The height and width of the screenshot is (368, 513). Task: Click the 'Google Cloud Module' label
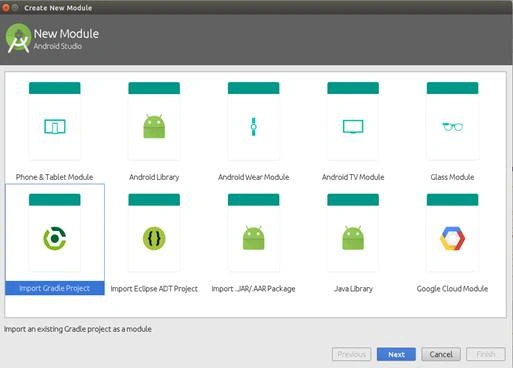[x=452, y=289]
